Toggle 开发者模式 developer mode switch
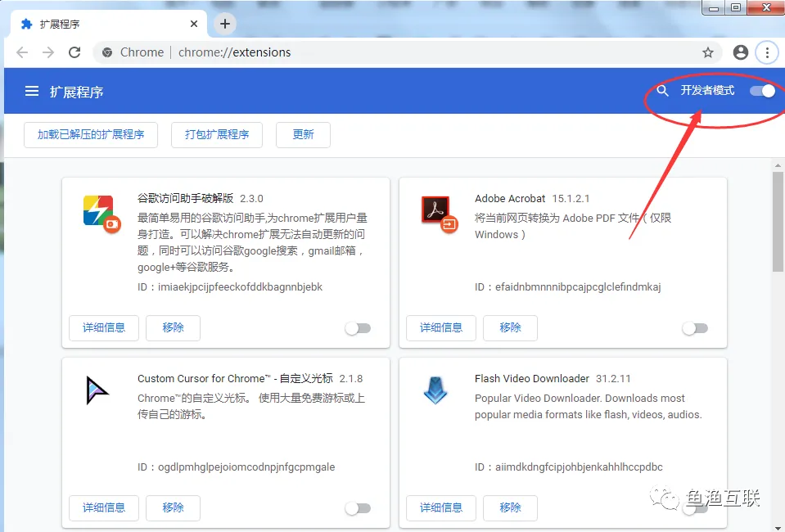Image resolution: width=785 pixels, height=532 pixels. 762,91
